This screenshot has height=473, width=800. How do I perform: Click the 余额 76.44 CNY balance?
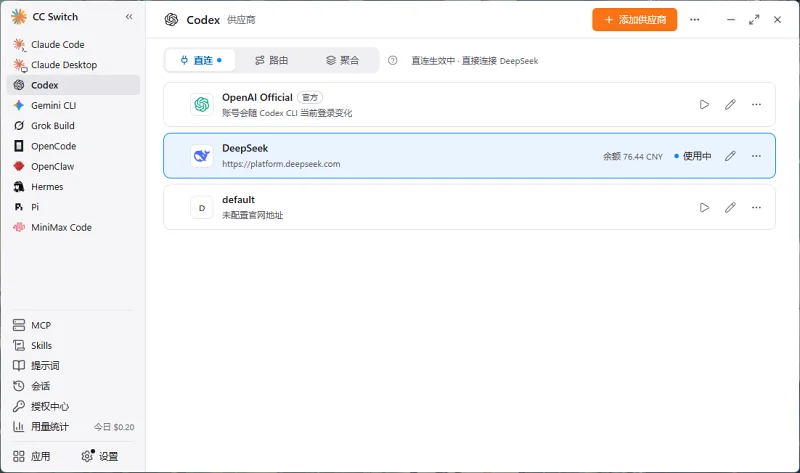633,157
